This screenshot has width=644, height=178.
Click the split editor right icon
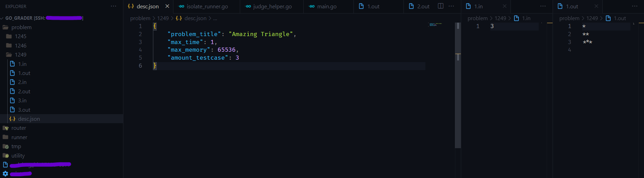[x=440, y=6]
